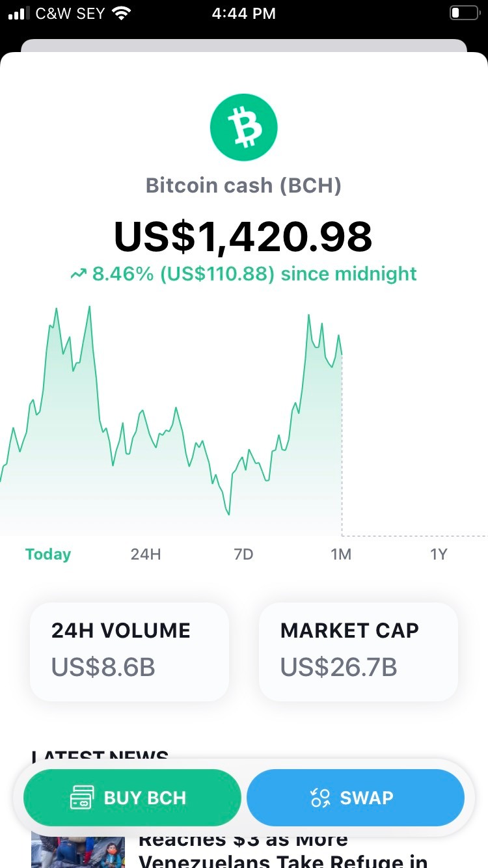
Task: Switch chart to 7D range
Action: click(x=243, y=554)
